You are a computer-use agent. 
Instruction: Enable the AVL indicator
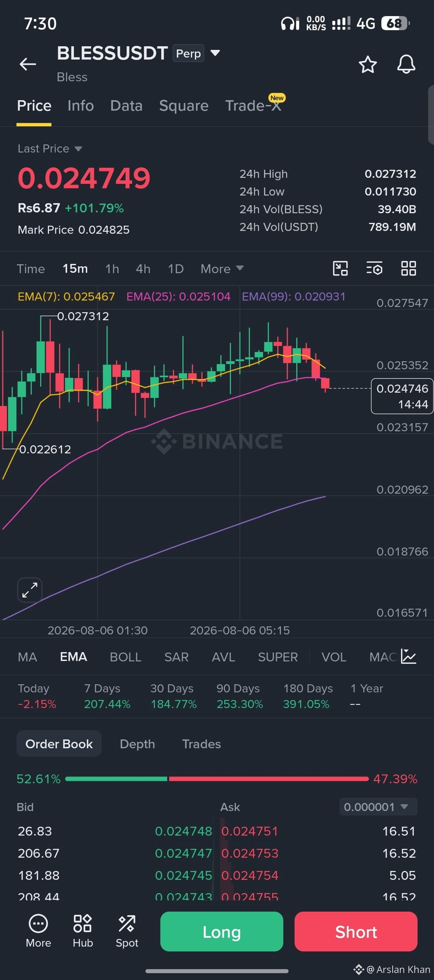(223, 657)
